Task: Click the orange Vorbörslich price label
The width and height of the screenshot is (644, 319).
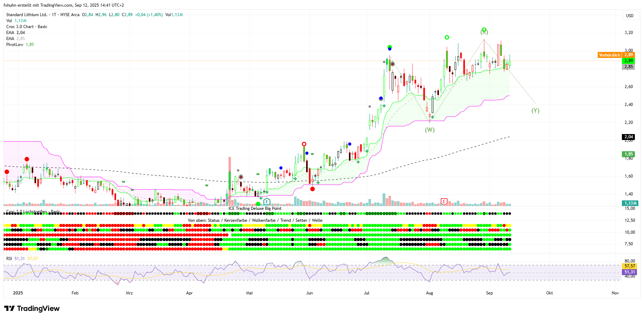Action: [x=610, y=55]
